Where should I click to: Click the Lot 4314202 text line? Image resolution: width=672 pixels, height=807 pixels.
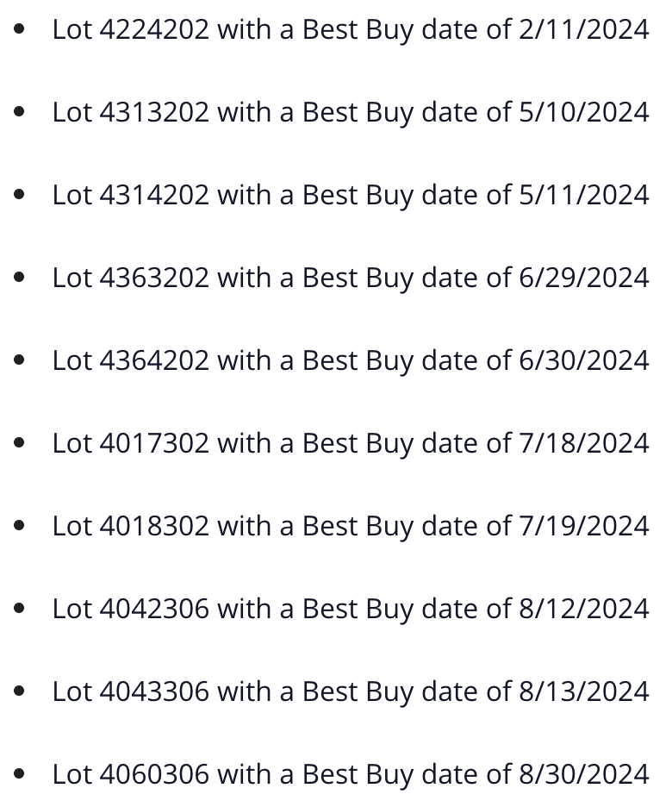(351, 196)
